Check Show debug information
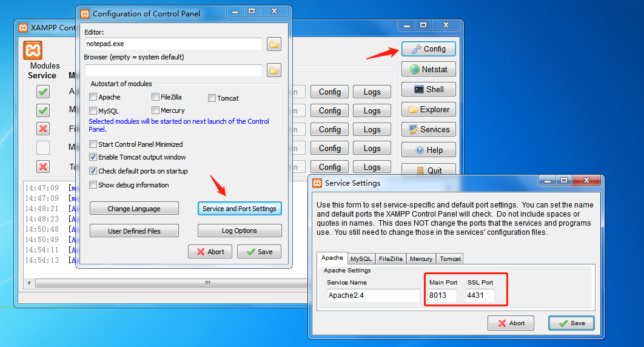The image size is (644, 347). click(93, 185)
